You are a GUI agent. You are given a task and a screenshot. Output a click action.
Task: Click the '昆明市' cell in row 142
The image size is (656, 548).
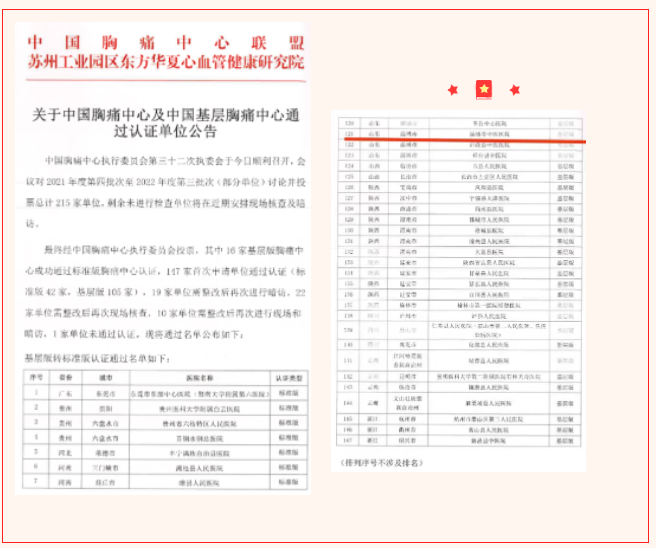point(408,376)
